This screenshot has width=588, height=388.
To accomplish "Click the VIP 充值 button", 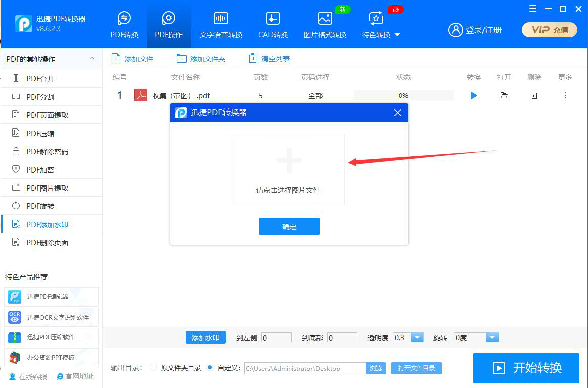I will pyautogui.click(x=550, y=30).
